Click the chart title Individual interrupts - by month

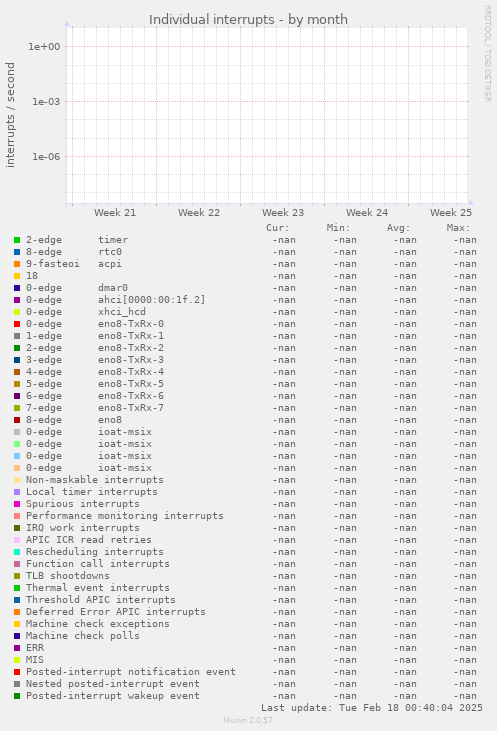tap(248, 20)
